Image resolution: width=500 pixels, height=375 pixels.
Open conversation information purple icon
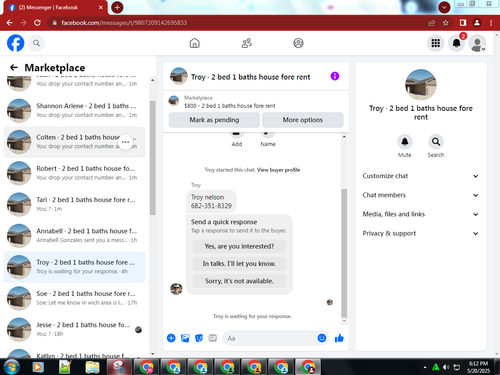[x=335, y=76]
